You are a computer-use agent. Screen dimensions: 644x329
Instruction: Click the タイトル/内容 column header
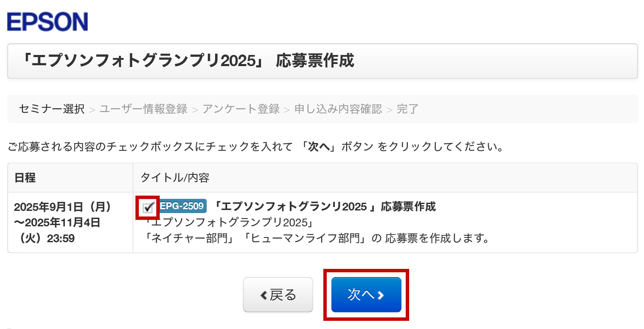[x=175, y=178]
